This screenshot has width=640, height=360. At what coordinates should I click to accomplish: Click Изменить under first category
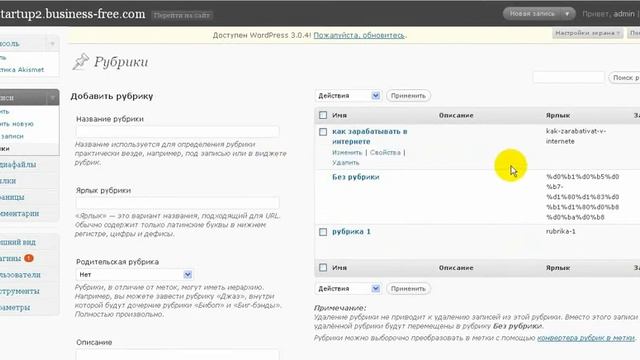pyautogui.click(x=347, y=152)
